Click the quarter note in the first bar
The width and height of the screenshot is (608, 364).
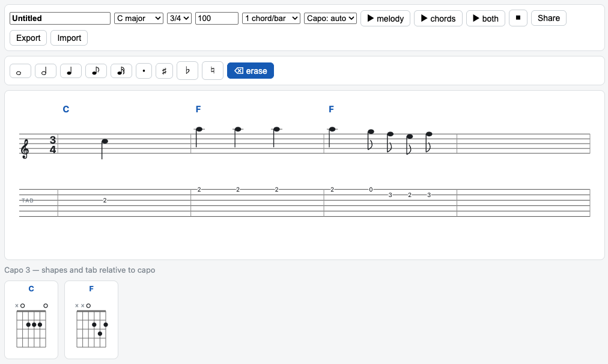click(x=105, y=142)
